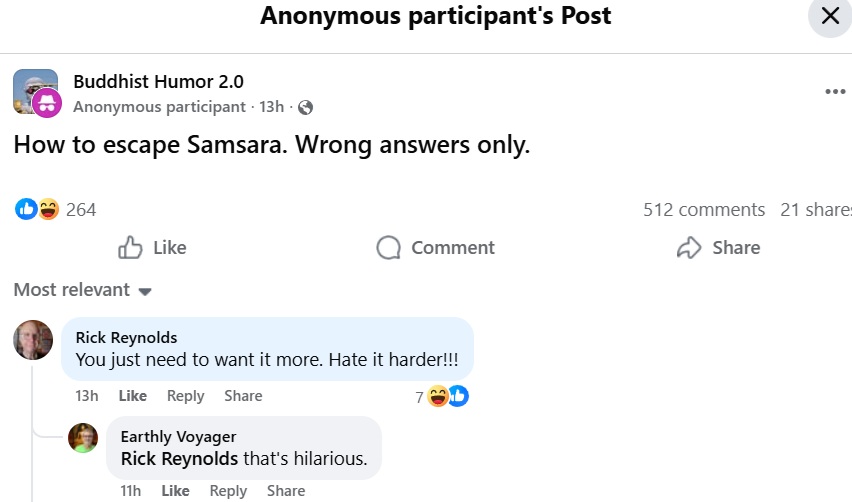Open Earthly Voyager's profile avatar
The image size is (852, 502).
83,438
